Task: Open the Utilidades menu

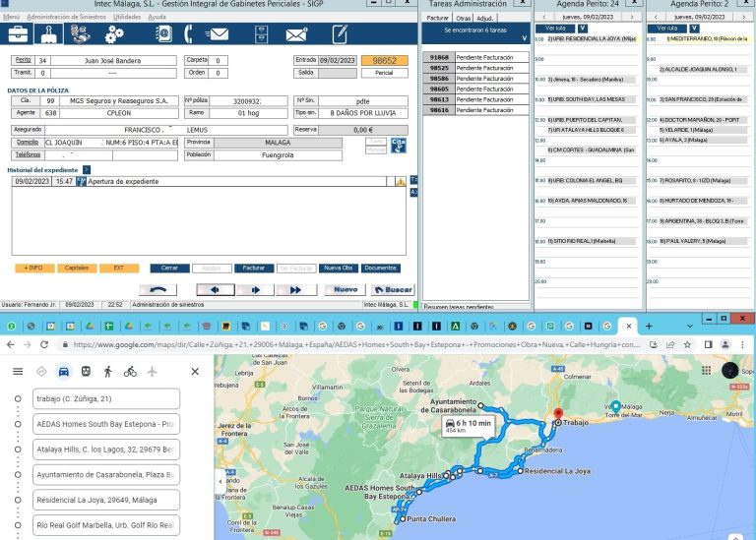Action: (127, 17)
